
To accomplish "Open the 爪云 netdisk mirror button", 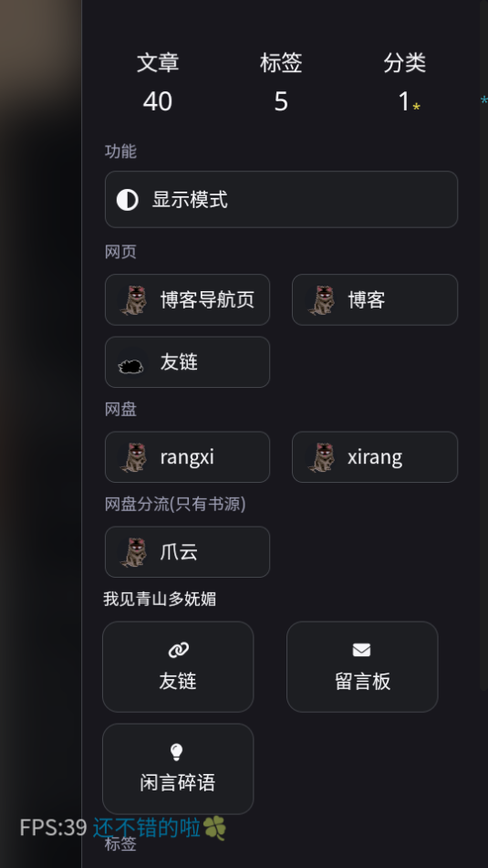I will 187,552.
